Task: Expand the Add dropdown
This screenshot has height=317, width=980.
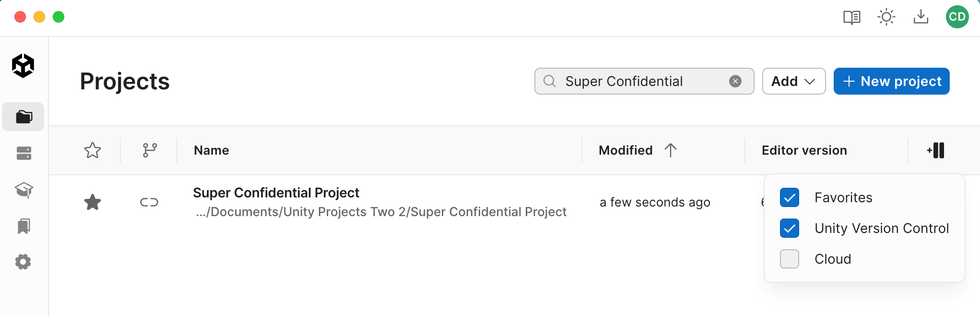Action: [x=793, y=81]
